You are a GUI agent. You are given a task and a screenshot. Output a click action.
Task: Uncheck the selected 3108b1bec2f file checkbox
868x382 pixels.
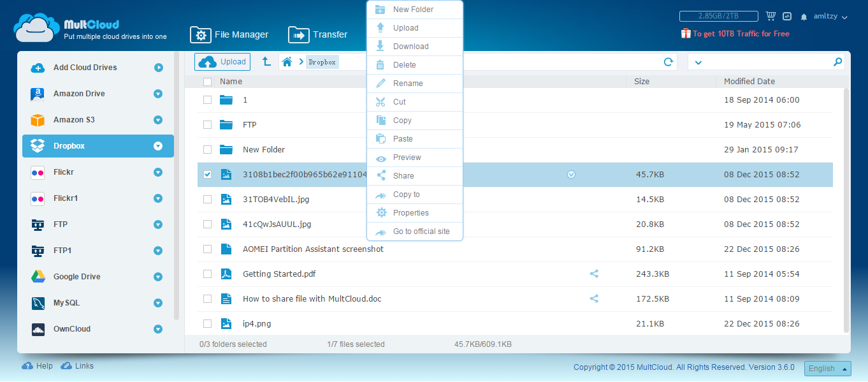click(x=207, y=175)
